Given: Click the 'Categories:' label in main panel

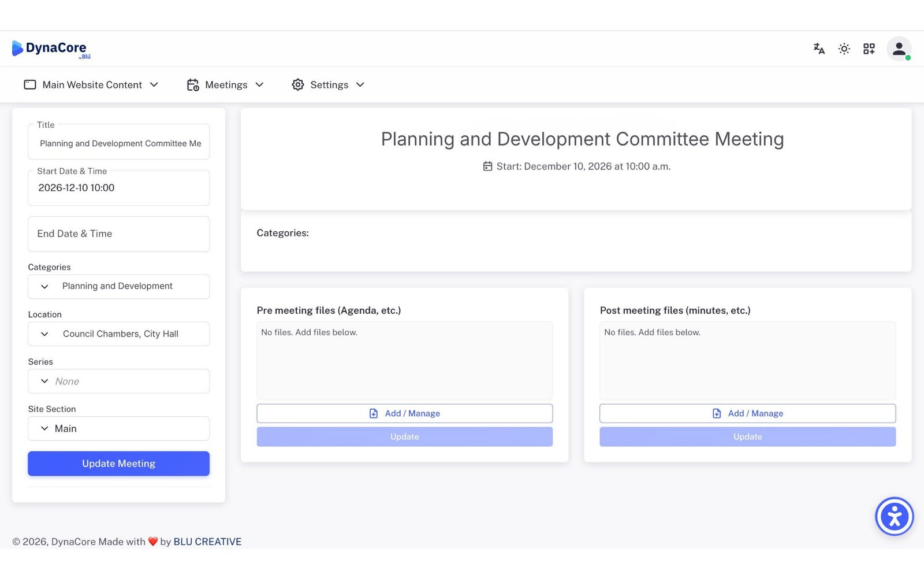Looking at the screenshot, I should click(282, 233).
